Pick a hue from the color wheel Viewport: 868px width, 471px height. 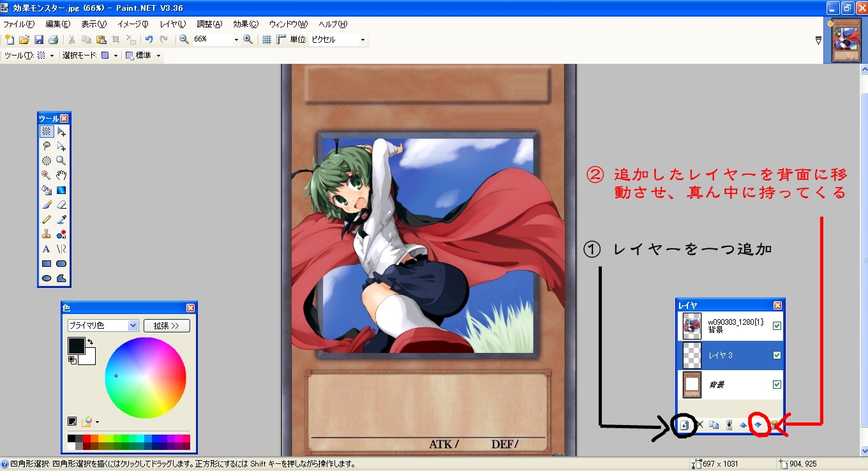tap(146, 378)
